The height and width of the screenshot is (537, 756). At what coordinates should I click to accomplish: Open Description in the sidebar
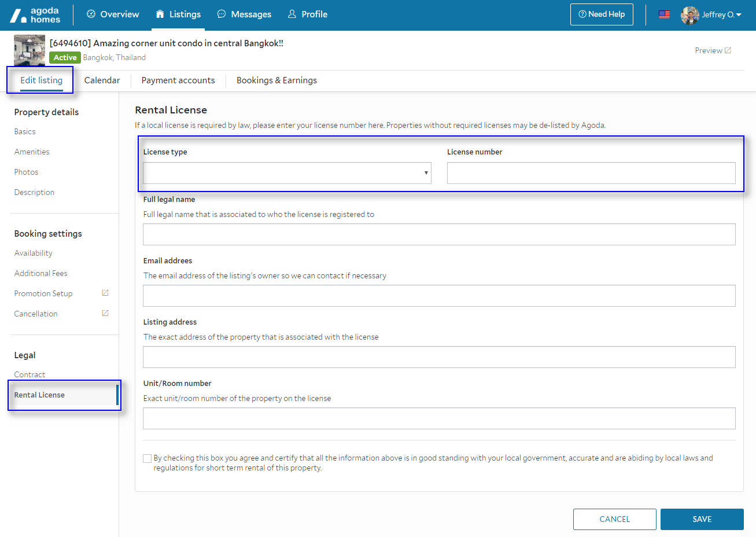point(34,192)
